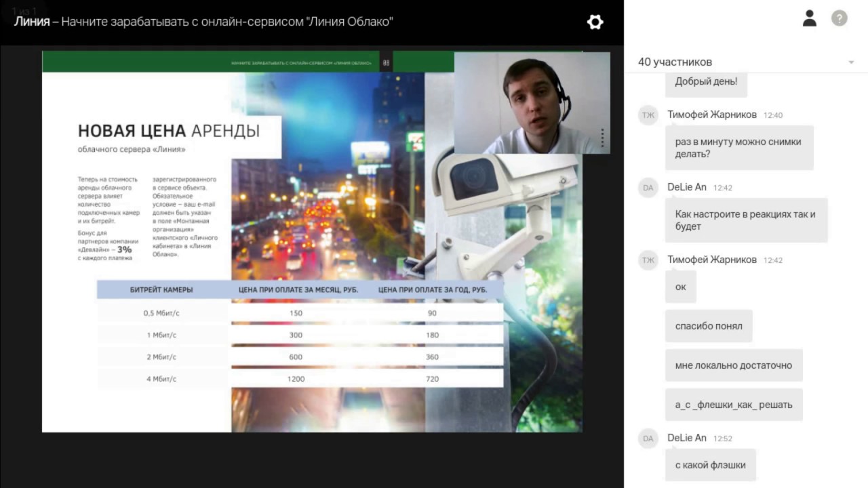Viewport: 868px width, 488px height.
Task: Click the slide counter '1 из 1'
Action: click(24, 12)
